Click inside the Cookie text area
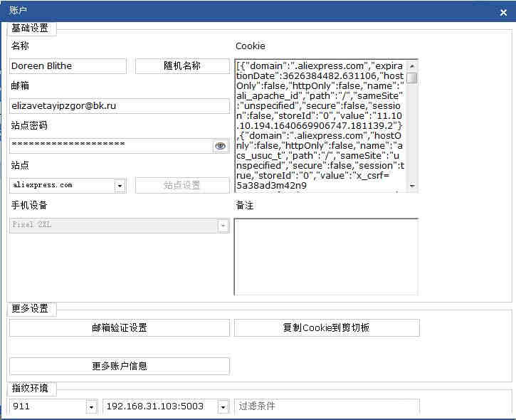 click(x=320, y=126)
